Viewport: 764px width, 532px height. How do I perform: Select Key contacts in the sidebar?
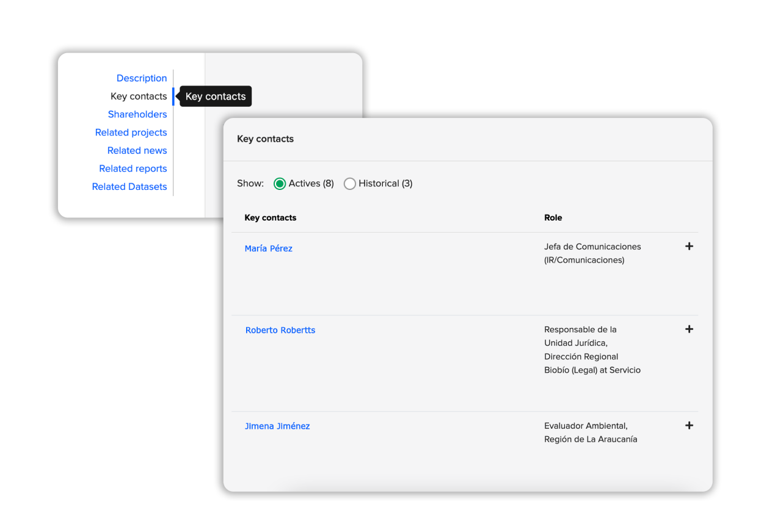pyautogui.click(x=139, y=96)
